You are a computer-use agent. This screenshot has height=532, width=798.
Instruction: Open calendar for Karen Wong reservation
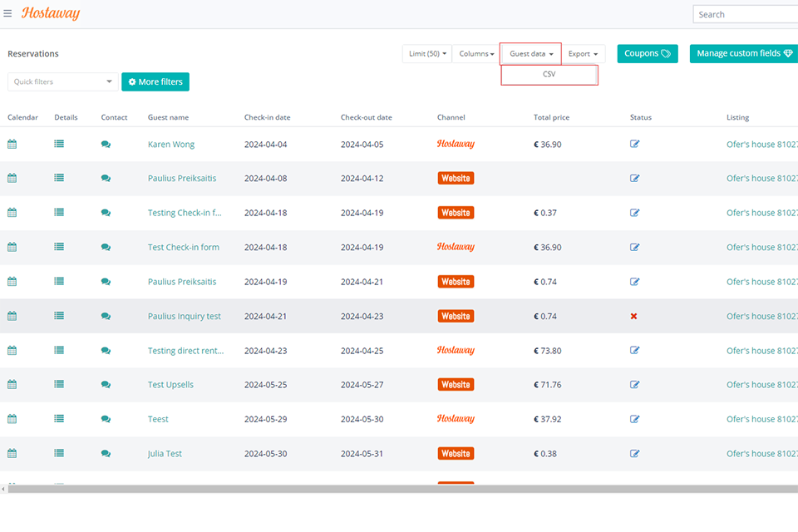12,144
